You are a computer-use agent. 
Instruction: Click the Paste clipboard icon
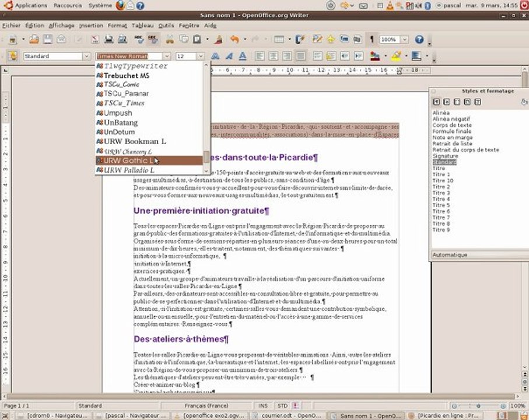coord(197,40)
